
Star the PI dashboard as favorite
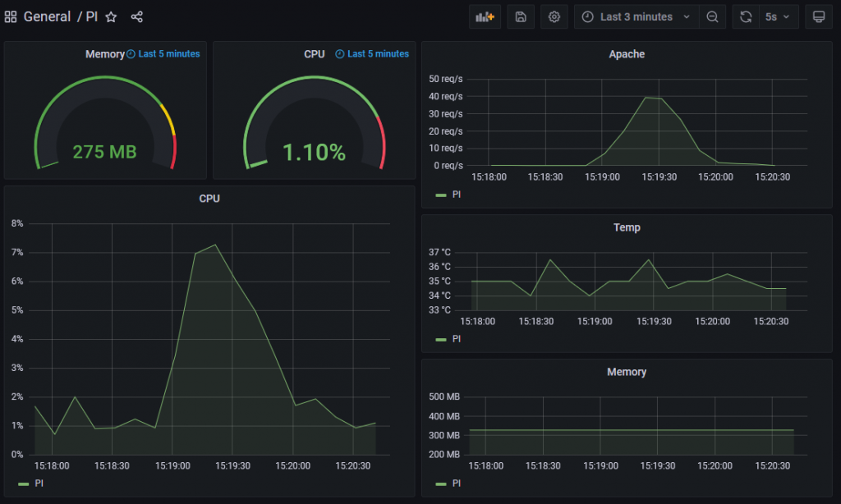[x=111, y=17]
